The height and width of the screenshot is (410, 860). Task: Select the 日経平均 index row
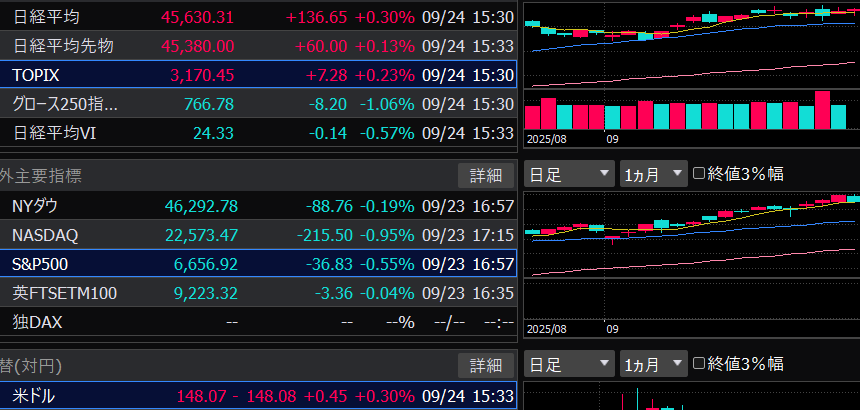(x=258, y=17)
